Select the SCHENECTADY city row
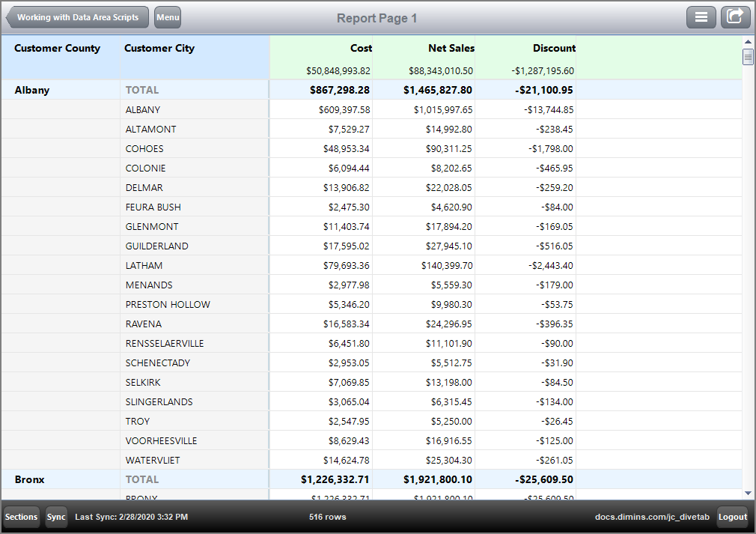 point(157,362)
